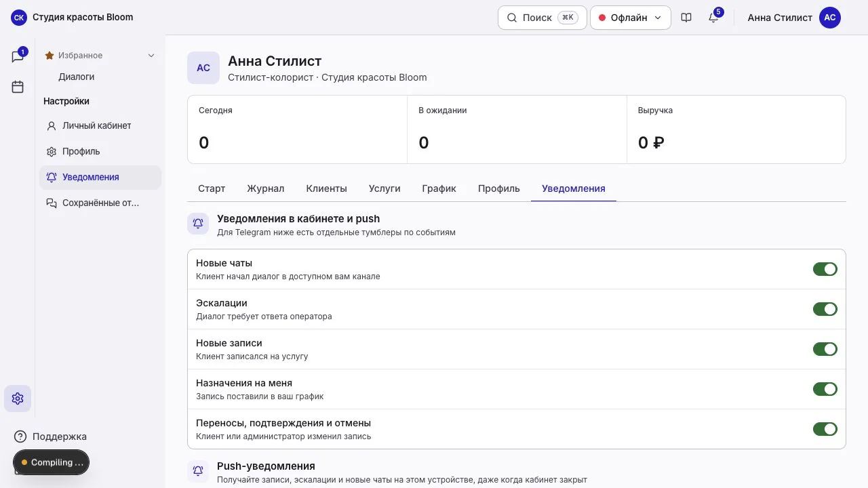Open Сохранённые ответы sidebar item
Image resolution: width=868 pixels, height=488 pixels.
100,203
